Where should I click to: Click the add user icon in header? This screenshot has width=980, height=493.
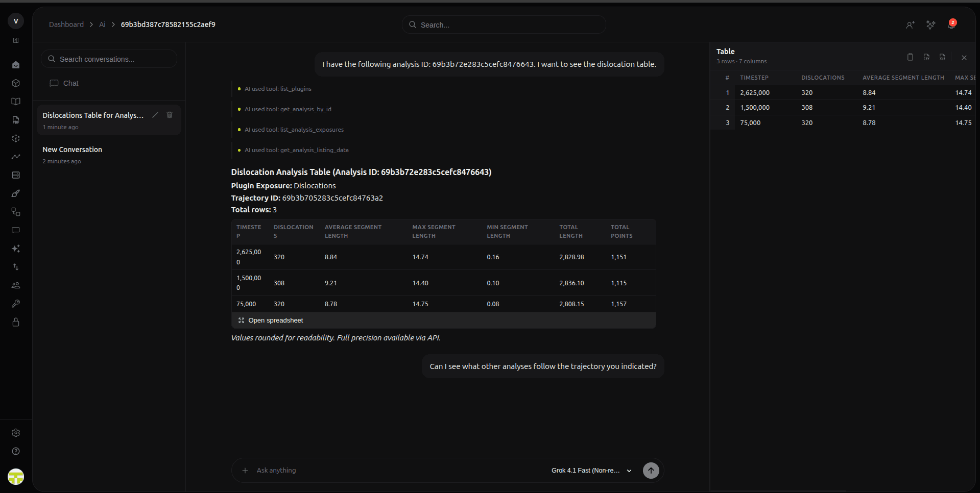(x=910, y=25)
